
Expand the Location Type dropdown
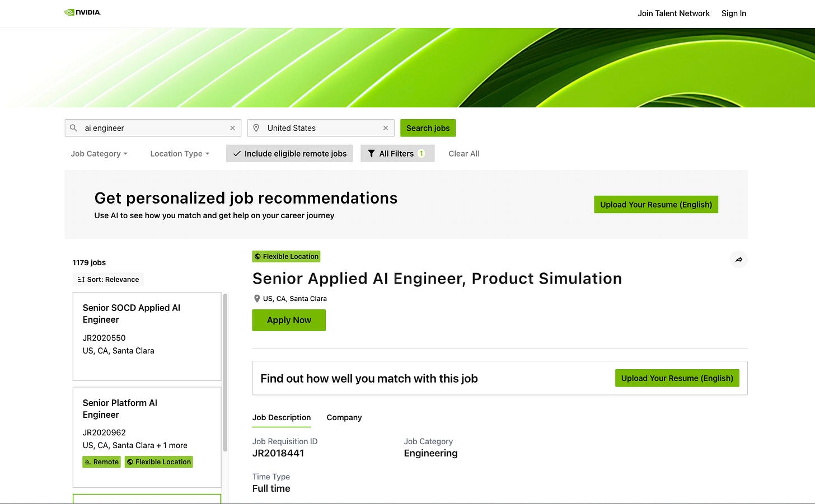pyautogui.click(x=180, y=153)
